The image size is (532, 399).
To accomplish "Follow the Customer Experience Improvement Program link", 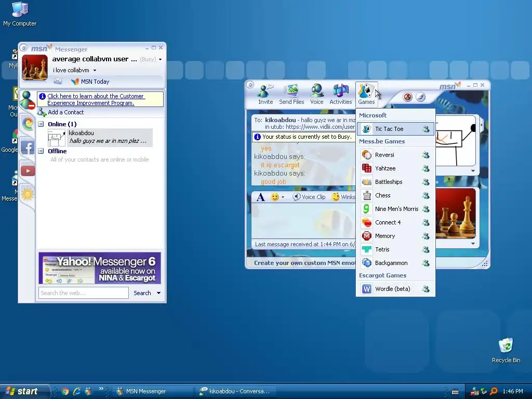I will pyautogui.click(x=96, y=100).
